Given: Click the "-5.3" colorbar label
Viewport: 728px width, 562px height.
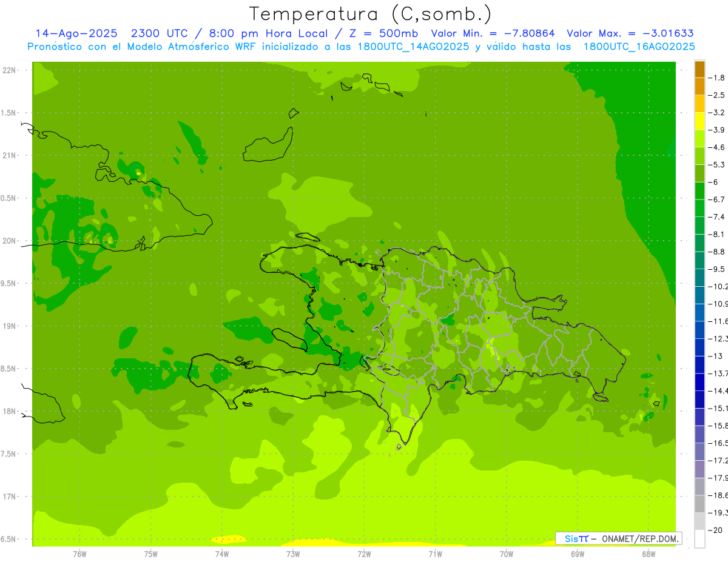Looking at the screenshot, I should (x=717, y=164).
